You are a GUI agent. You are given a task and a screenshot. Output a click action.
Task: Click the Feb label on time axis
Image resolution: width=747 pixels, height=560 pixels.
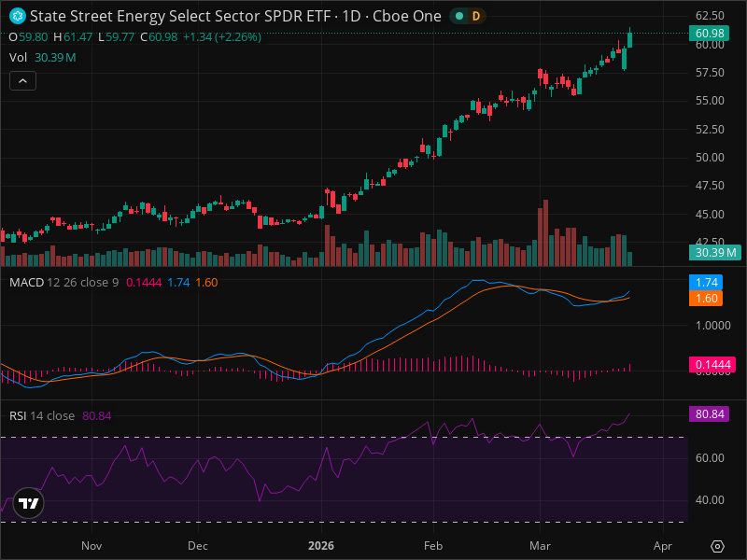[433, 546]
